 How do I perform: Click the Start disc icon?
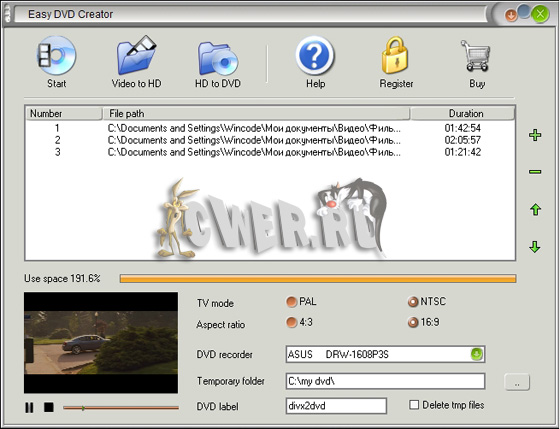click(x=56, y=56)
